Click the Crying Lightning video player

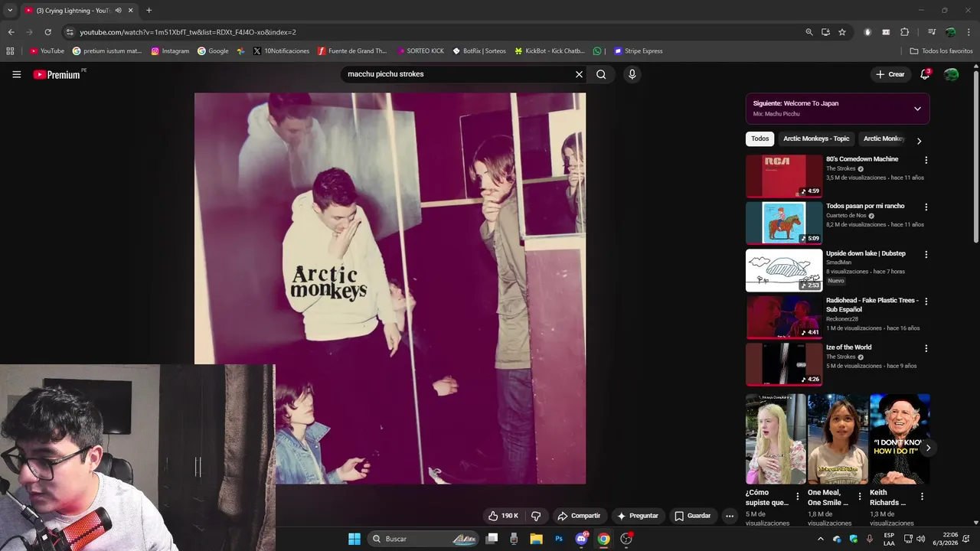(x=390, y=288)
